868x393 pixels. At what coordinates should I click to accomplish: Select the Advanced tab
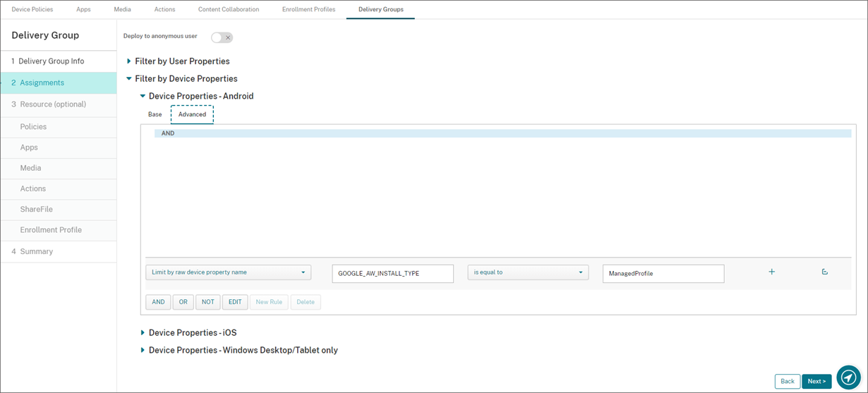click(x=192, y=114)
